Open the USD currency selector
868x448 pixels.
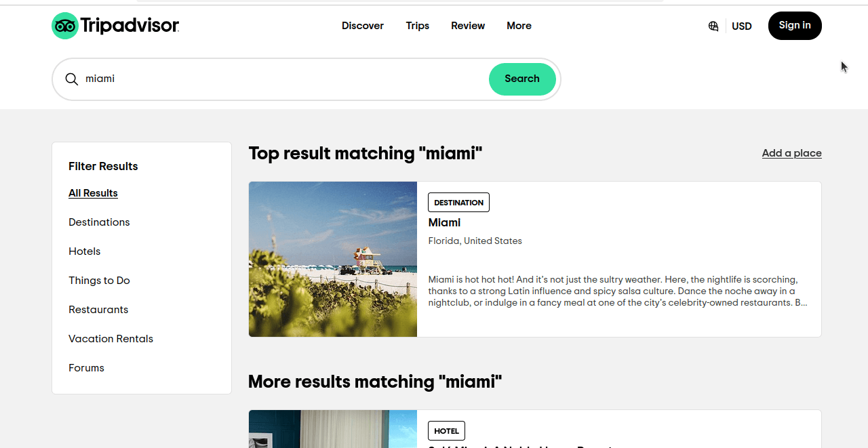741,26
